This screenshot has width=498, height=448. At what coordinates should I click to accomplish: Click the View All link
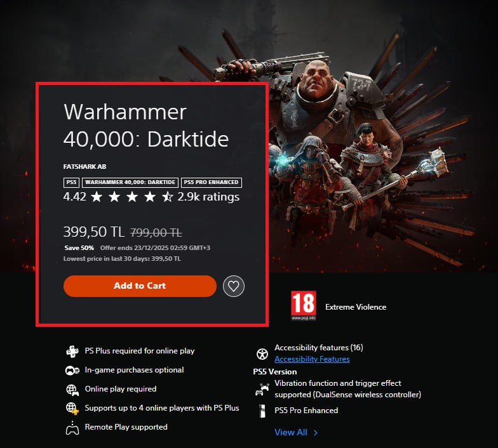pos(291,432)
